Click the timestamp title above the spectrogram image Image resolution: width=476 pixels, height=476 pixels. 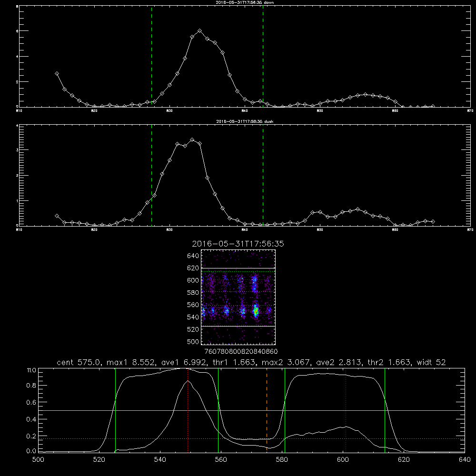[x=238, y=244]
